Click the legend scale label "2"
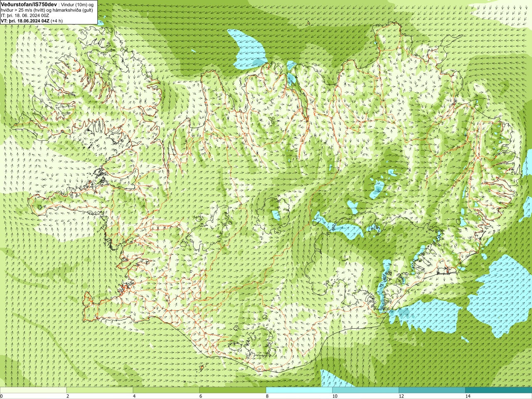This screenshot has height=399, width=532. (x=68, y=396)
